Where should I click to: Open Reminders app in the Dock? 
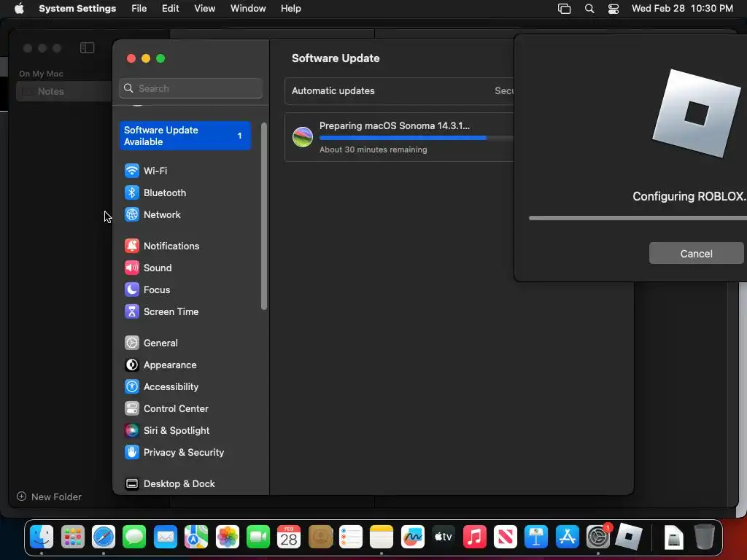pos(351,537)
